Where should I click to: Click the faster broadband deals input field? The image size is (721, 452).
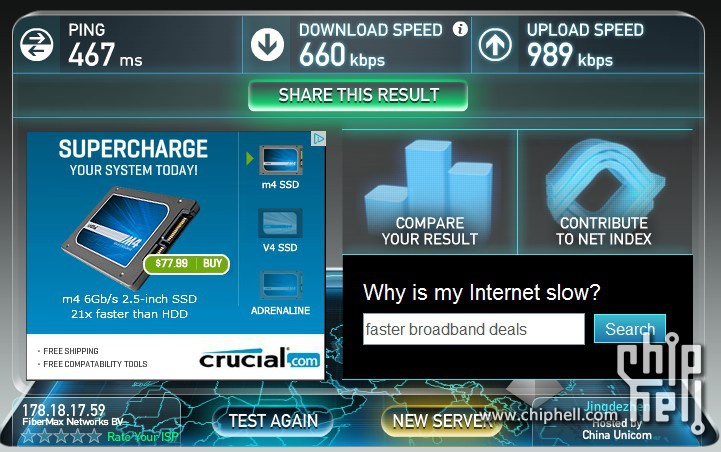[x=474, y=329]
